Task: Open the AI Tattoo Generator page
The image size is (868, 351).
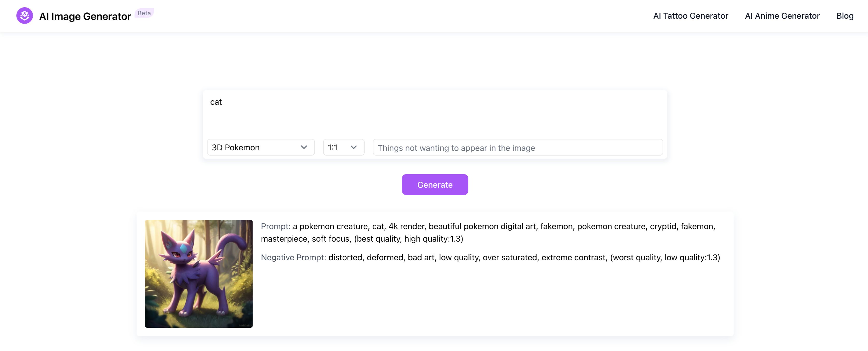Action: pos(690,16)
